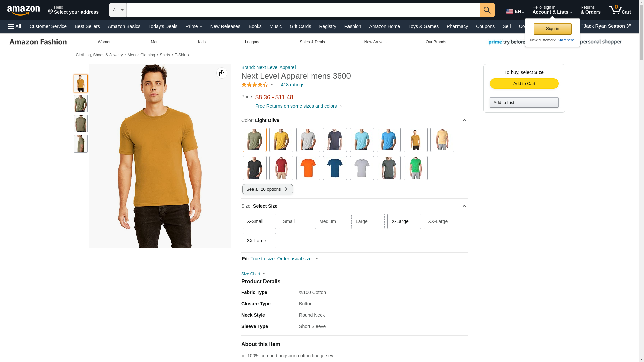Open the Men fashion category tab
The image size is (644, 362).
tap(155, 42)
